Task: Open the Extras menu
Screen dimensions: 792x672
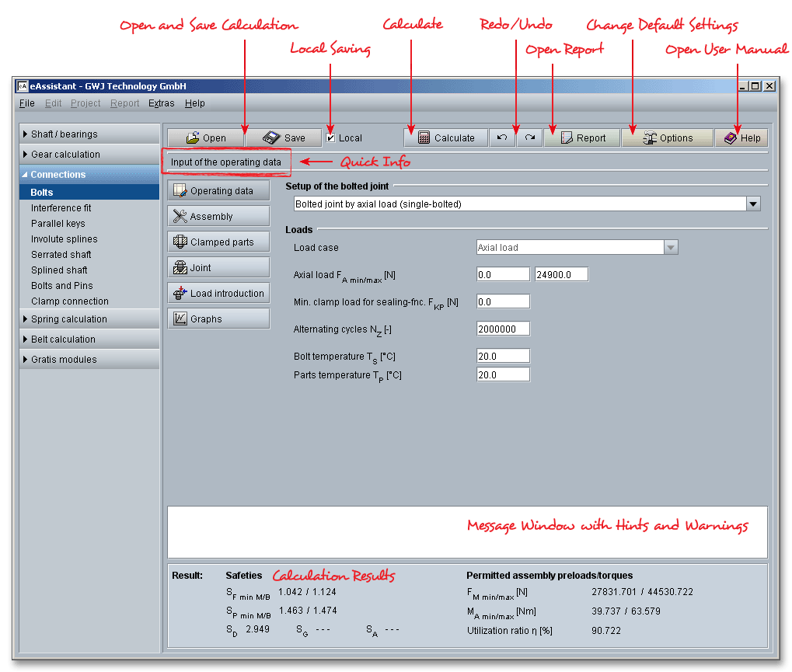Action: pos(161,103)
